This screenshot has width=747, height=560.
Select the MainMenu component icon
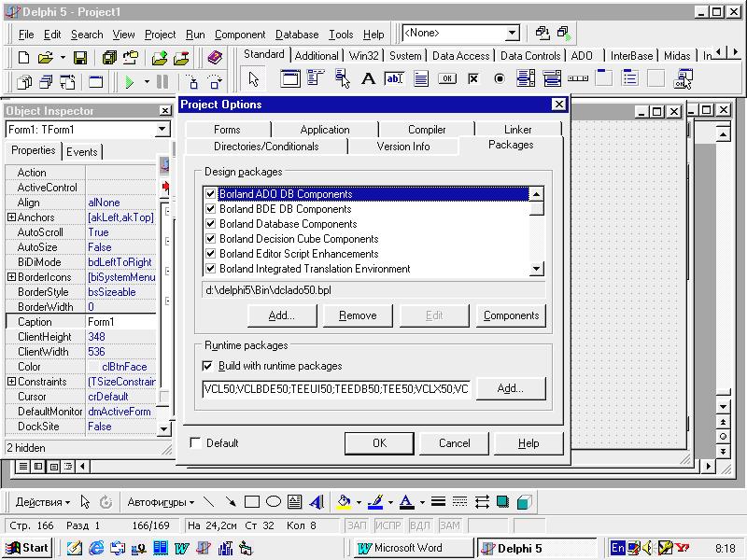point(316,78)
